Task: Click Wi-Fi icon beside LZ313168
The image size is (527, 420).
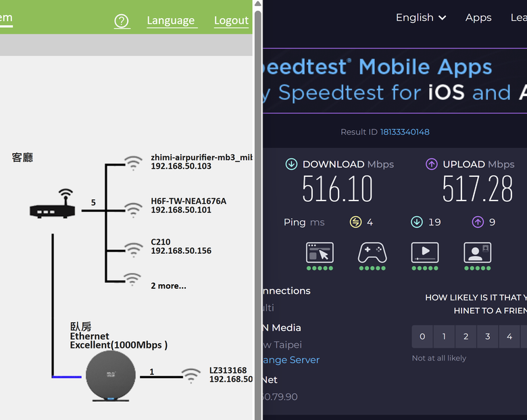Action: click(x=191, y=375)
